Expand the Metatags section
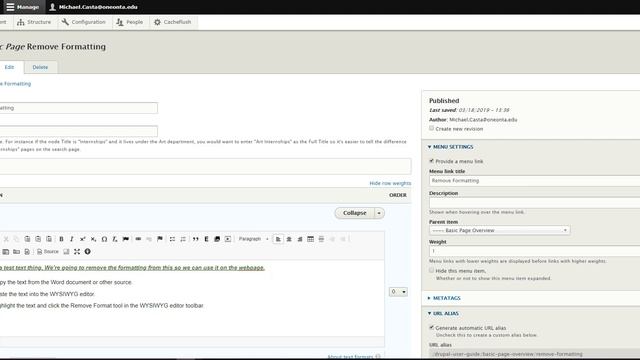Image resolution: width=640 pixels, height=360 pixels. [444, 298]
